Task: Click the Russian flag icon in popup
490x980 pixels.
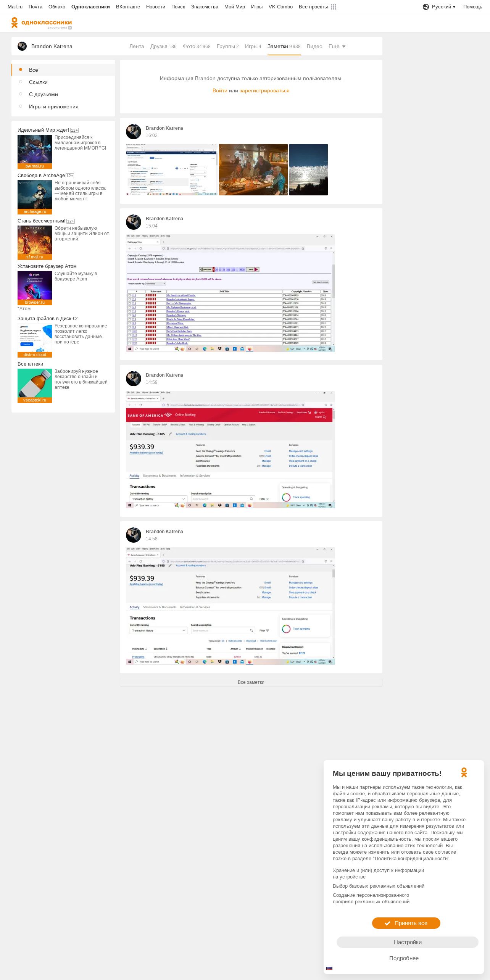Action: point(329,968)
